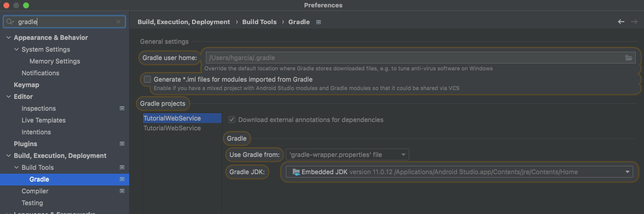Browse folder for Gradle user home
This screenshot has width=644, height=214.
(628, 58)
